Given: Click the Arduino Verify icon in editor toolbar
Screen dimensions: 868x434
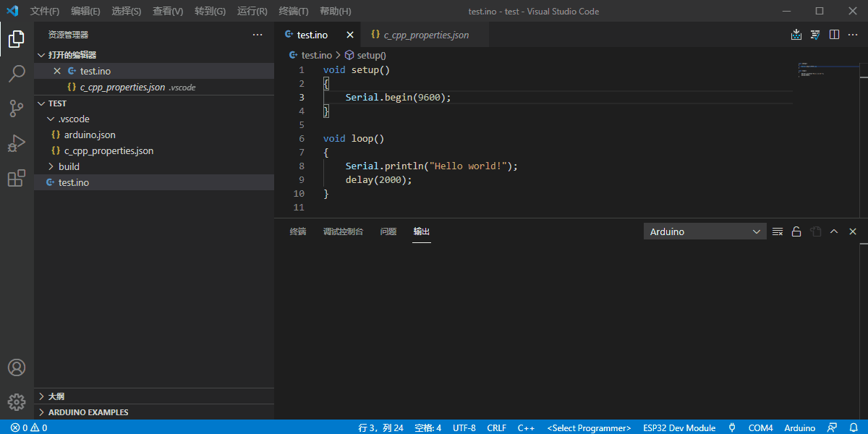Looking at the screenshot, I should point(815,35).
